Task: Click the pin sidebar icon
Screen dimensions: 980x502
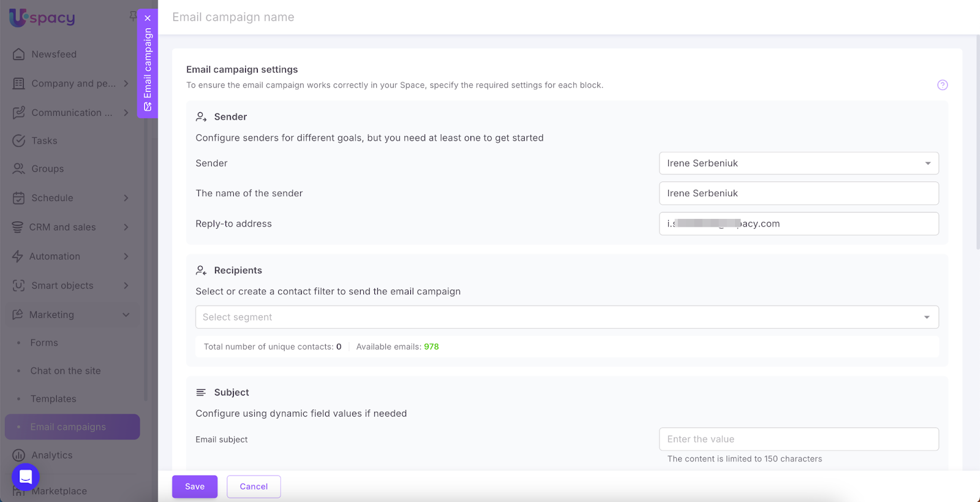Action: (x=133, y=16)
